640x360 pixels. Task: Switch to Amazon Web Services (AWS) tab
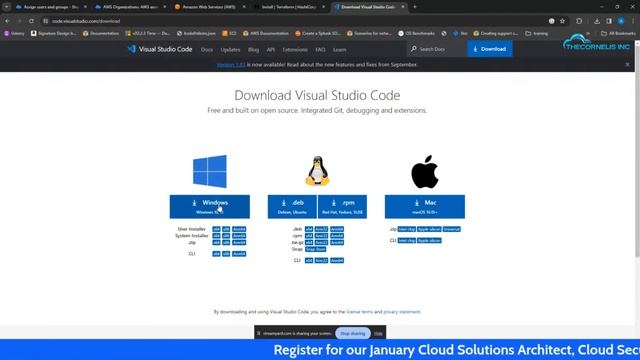click(210, 7)
